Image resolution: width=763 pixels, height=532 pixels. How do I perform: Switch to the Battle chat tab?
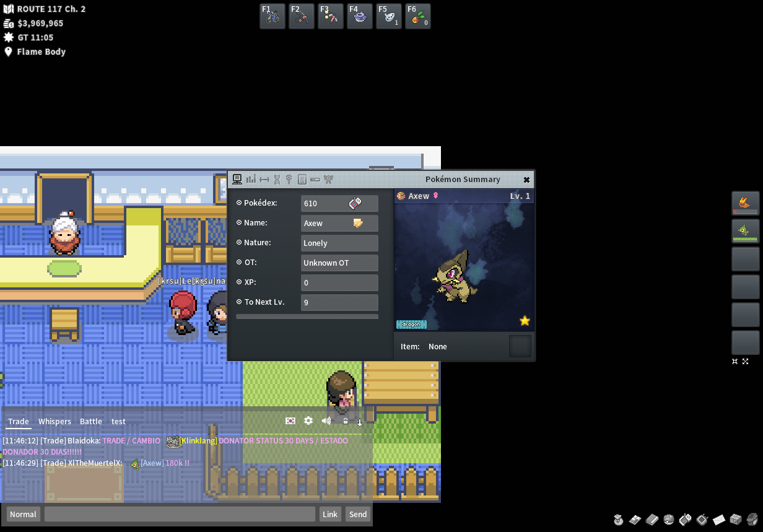pyautogui.click(x=90, y=421)
